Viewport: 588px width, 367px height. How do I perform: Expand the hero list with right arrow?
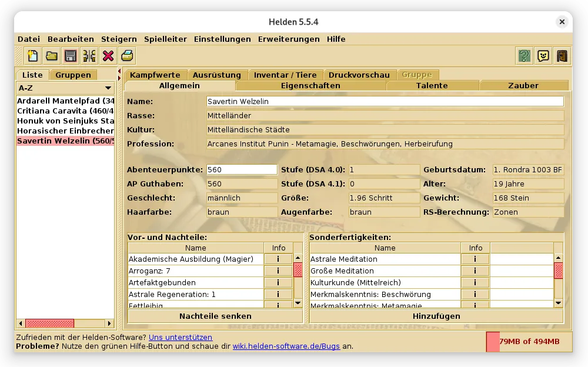[x=119, y=78]
